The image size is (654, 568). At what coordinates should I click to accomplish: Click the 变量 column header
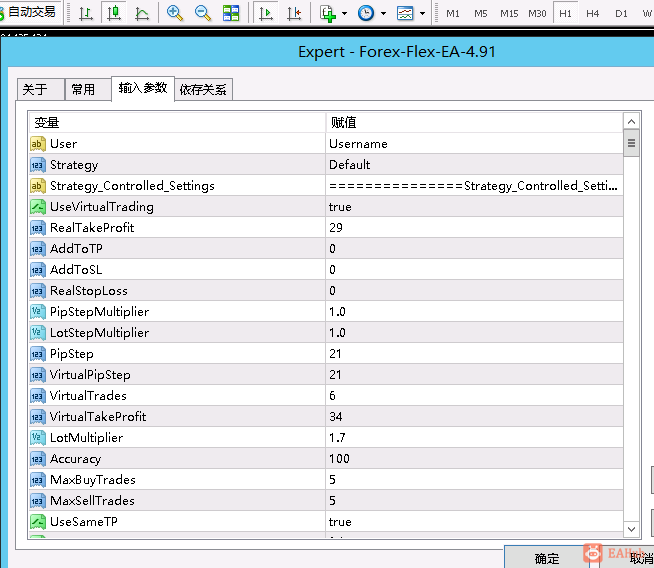177,123
